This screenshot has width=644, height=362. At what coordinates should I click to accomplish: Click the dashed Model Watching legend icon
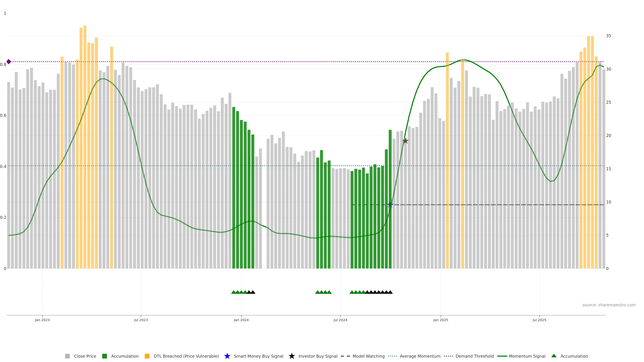[x=345, y=356]
